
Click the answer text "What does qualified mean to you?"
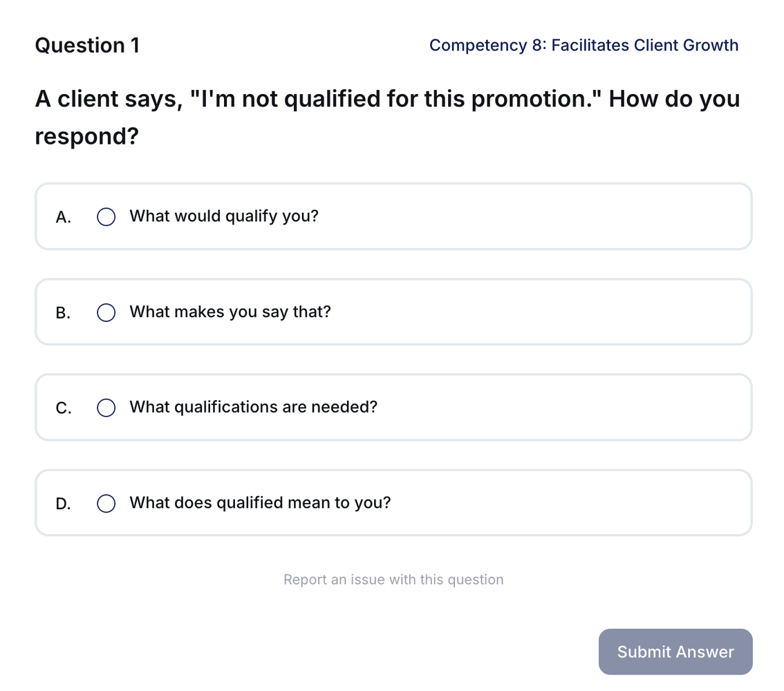[260, 502]
